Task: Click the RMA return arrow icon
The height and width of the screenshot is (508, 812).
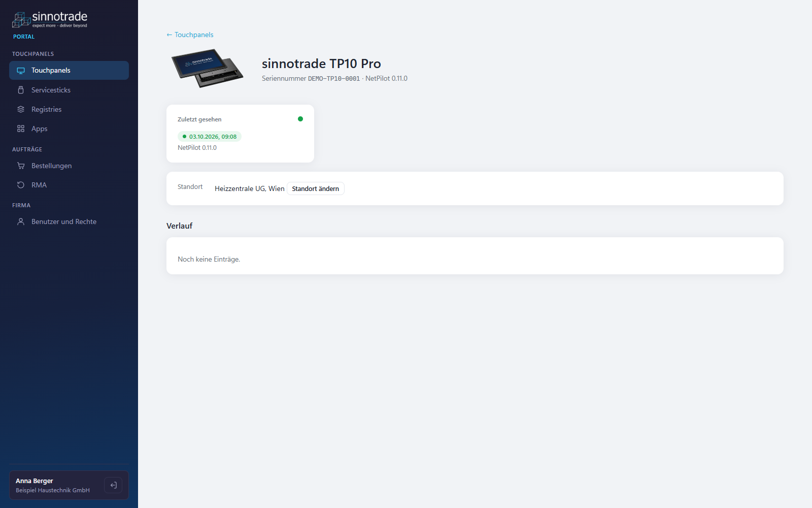Action: click(21, 185)
